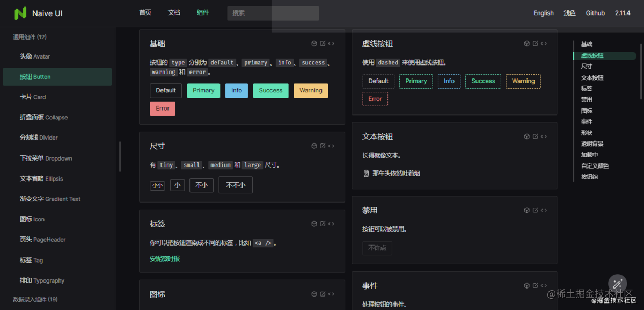Show code for the 文本按钮 example

544,136
